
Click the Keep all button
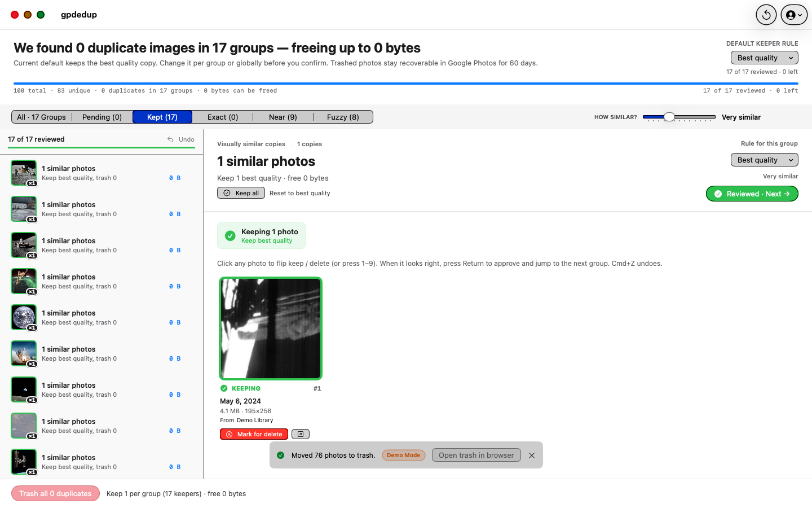[241, 193]
